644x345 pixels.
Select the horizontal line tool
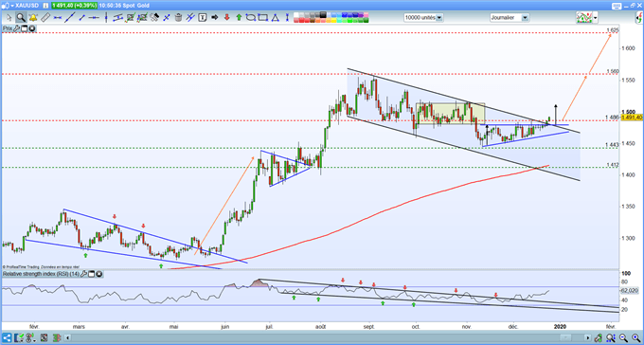[x=94, y=17]
